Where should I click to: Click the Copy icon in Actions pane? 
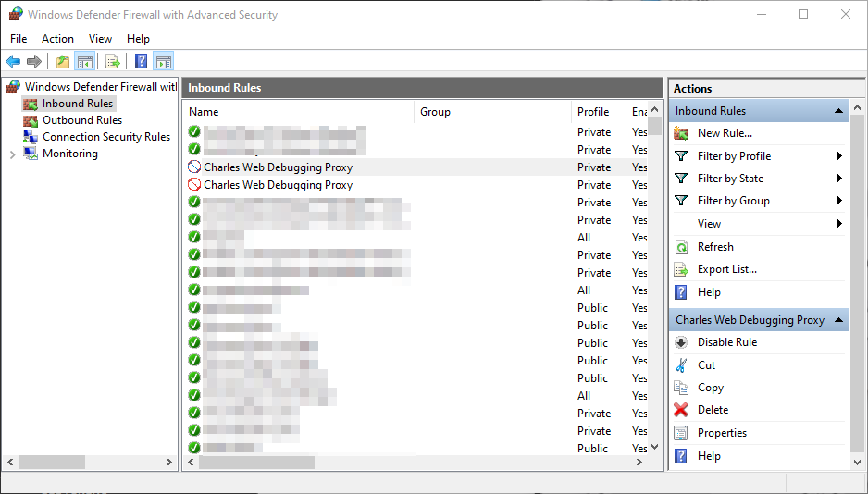(681, 388)
